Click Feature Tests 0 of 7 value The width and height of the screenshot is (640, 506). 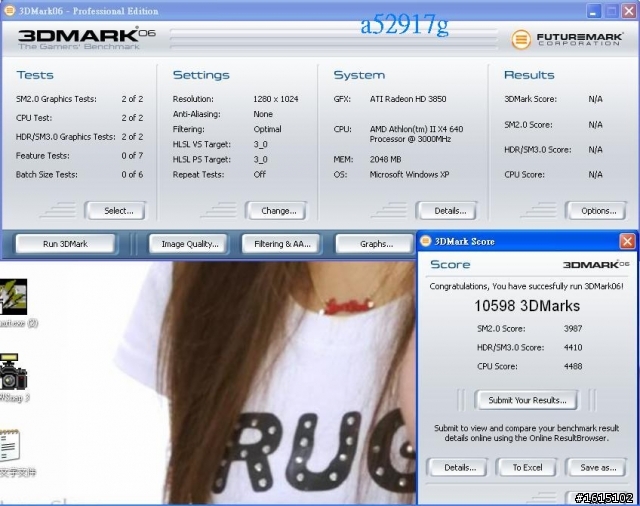coord(132,155)
